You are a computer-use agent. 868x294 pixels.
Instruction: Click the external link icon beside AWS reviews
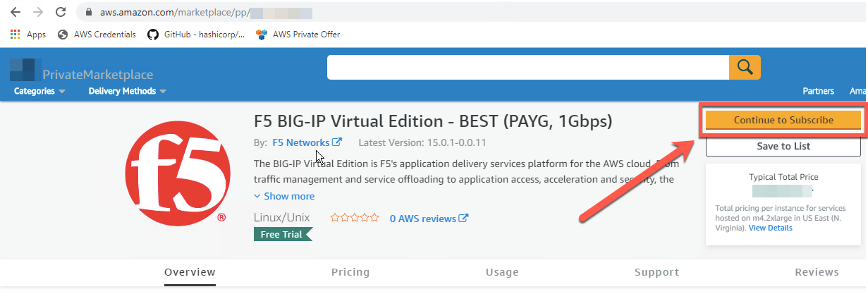point(463,218)
